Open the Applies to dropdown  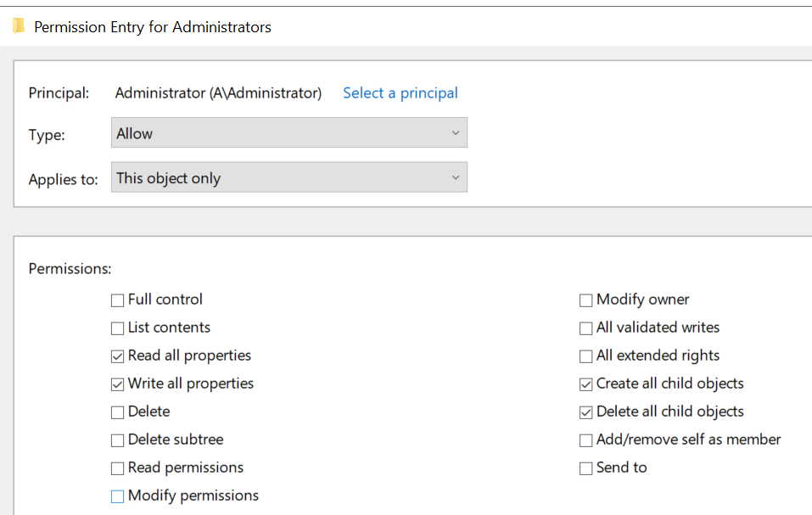(289, 177)
